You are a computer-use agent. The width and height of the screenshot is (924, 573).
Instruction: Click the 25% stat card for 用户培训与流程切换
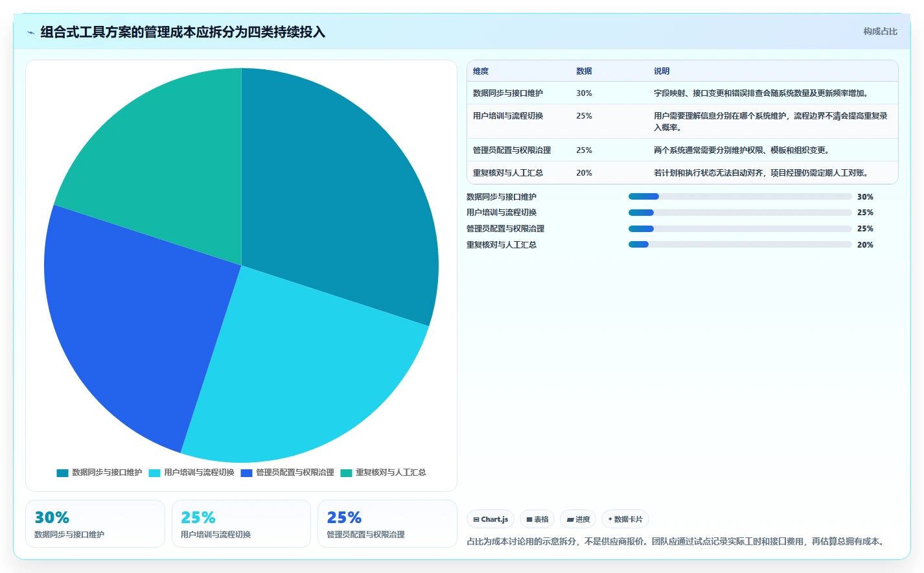click(241, 524)
